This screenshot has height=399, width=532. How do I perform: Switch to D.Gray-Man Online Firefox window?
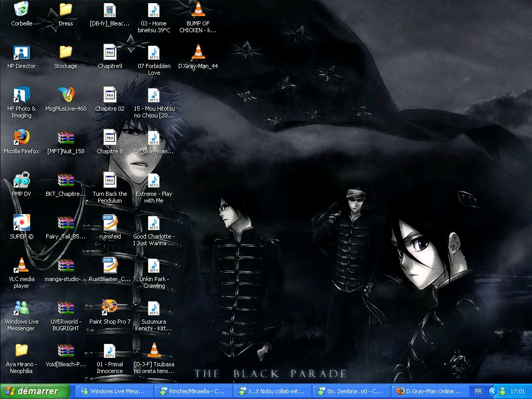(430, 391)
